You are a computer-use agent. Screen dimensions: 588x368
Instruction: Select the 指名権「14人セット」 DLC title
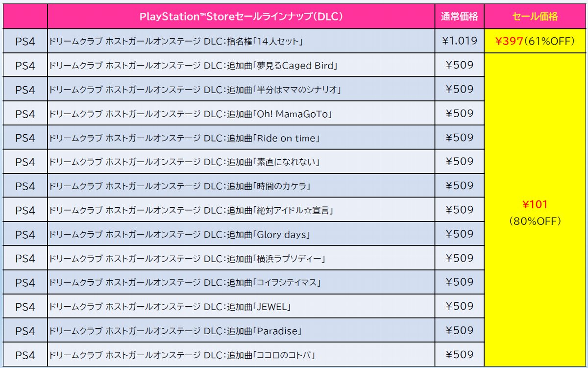click(x=175, y=42)
